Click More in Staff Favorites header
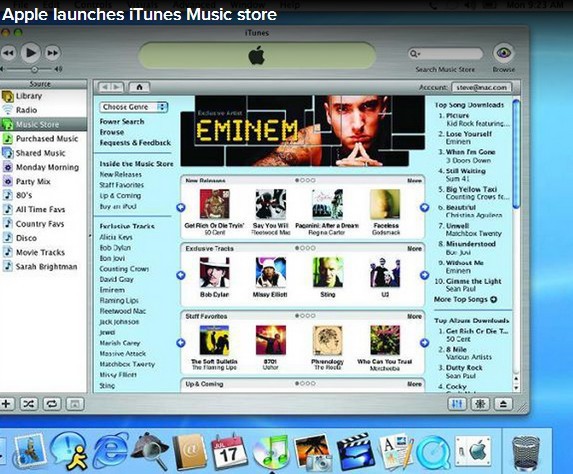 [414, 316]
